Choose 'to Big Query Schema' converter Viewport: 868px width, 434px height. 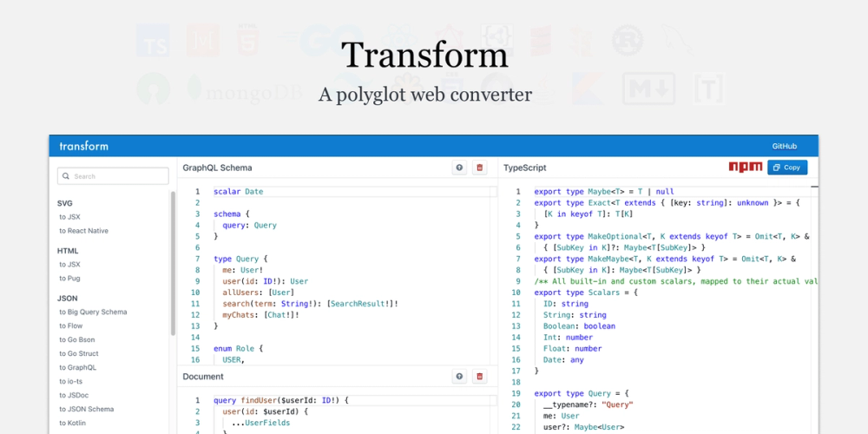point(93,312)
